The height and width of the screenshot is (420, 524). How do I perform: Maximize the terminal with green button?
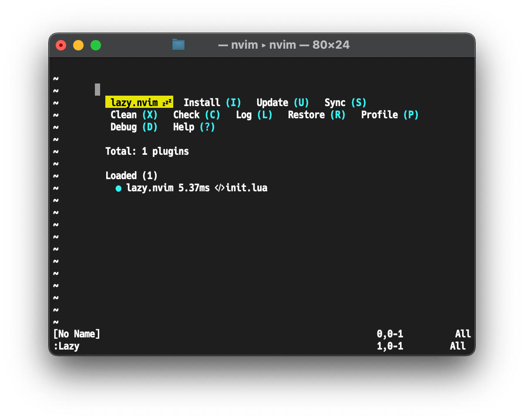pos(96,45)
